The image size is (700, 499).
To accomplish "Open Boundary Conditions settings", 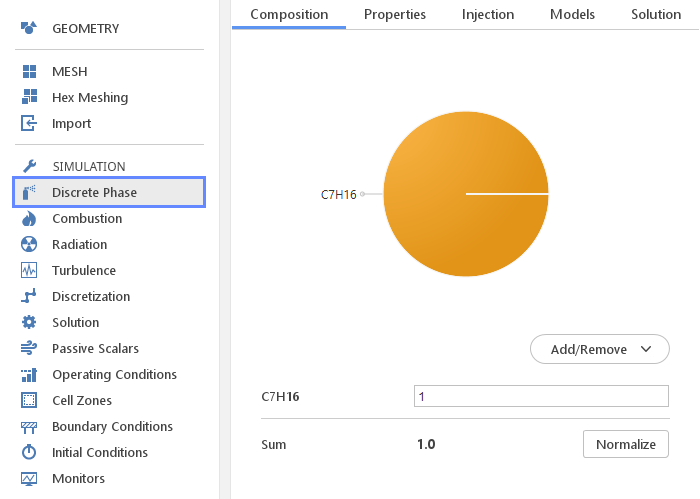I will (112, 426).
